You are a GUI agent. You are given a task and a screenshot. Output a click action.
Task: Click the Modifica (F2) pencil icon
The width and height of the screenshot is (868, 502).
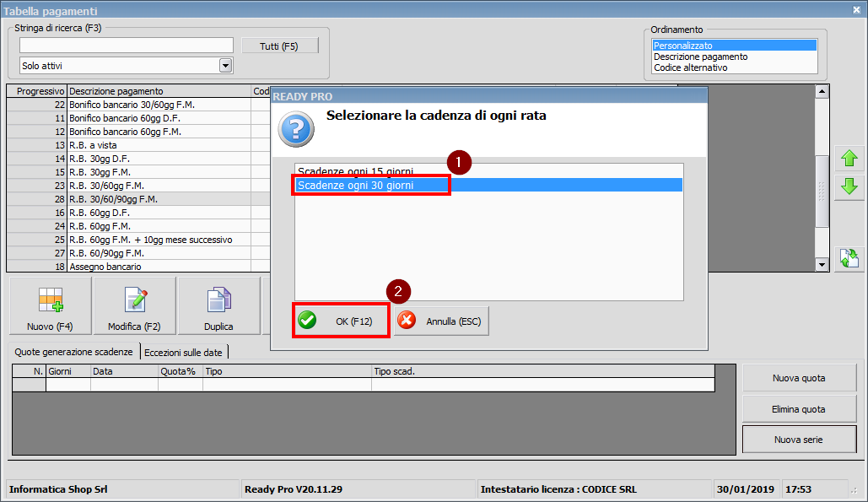point(135,300)
